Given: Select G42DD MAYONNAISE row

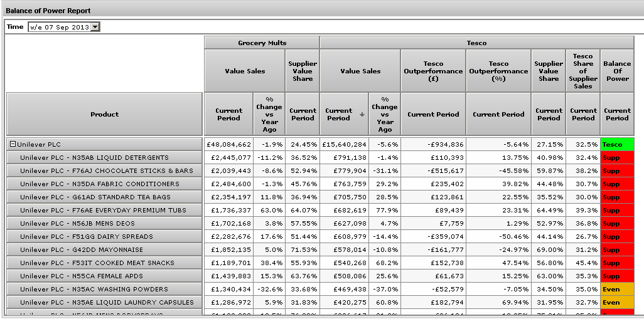Looking at the screenshot, I should pyautogui.click(x=104, y=249).
